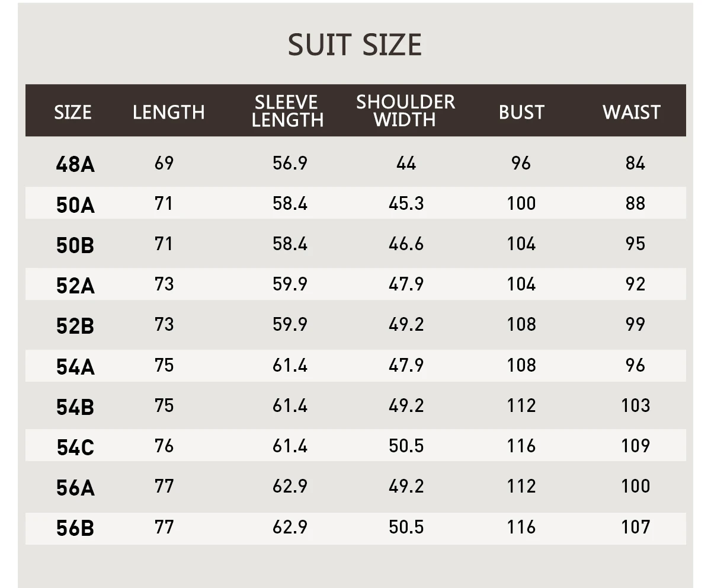Screen dimensions: 711x588
Task: Click the 54A size label
Action: click(x=75, y=367)
